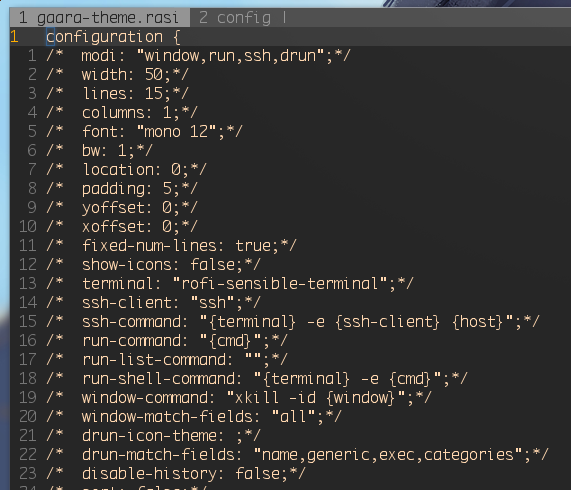Click the terminal: "rofi-sensible-terminal" line
The width and height of the screenshot is (571, 490).
230,283
